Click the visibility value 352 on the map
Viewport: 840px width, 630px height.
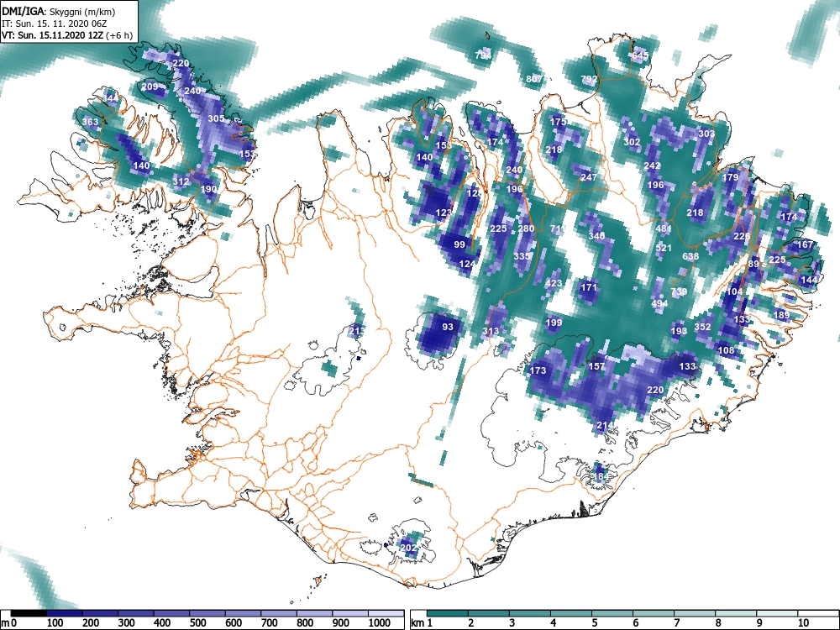coord(702,327)
